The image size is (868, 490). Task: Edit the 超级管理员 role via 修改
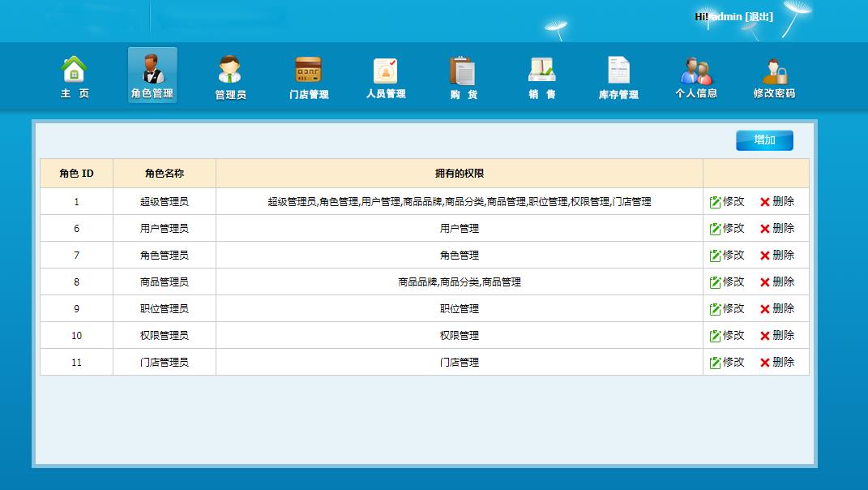727,202
